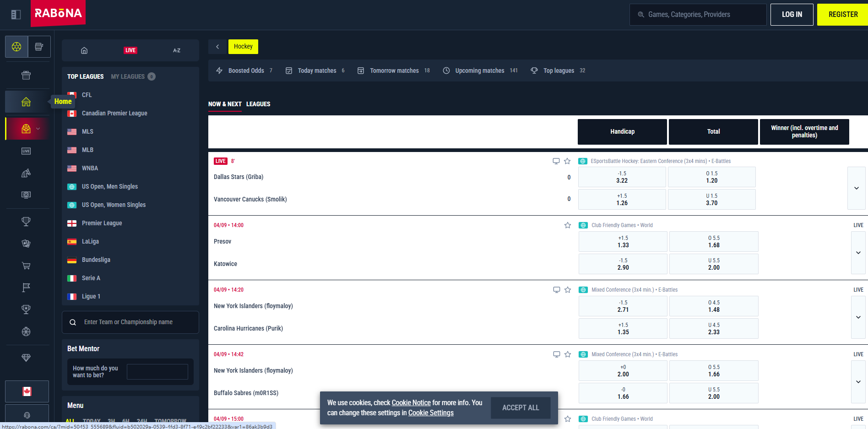Watch Dallas Stars match live stream icon

[x=556, y=161]
